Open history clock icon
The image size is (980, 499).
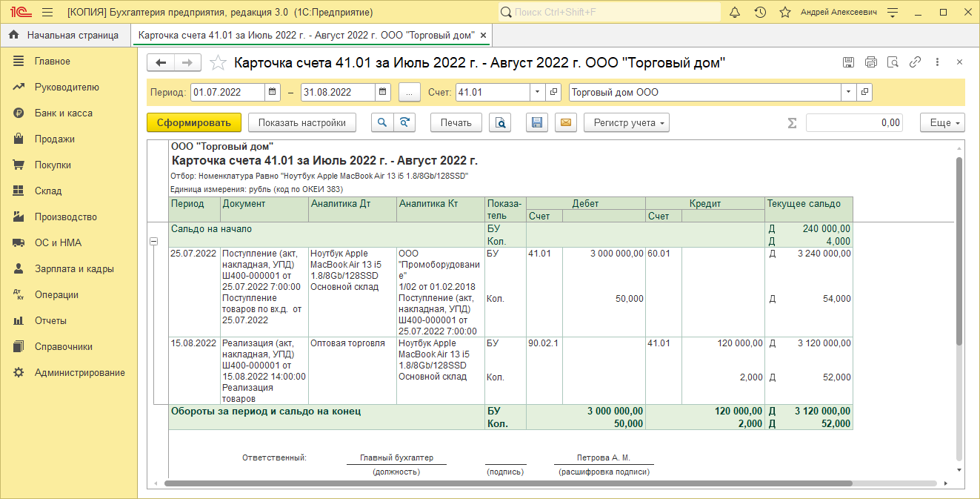[x=760, y=13]
